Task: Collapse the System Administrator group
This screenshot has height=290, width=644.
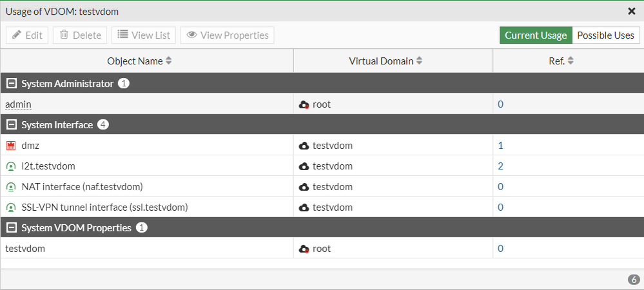Action: click(11, 84)
